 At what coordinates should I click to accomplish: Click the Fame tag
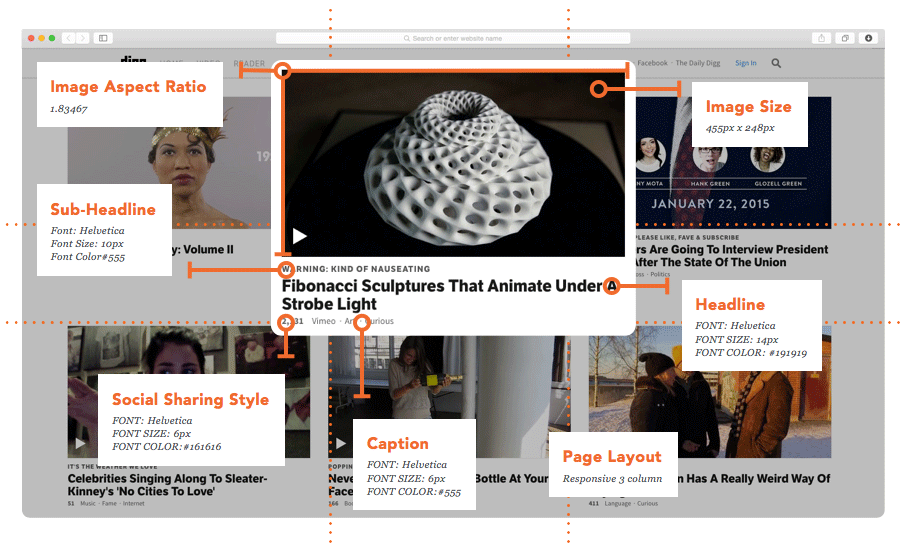pyautogui.click(x=109, y=504)
